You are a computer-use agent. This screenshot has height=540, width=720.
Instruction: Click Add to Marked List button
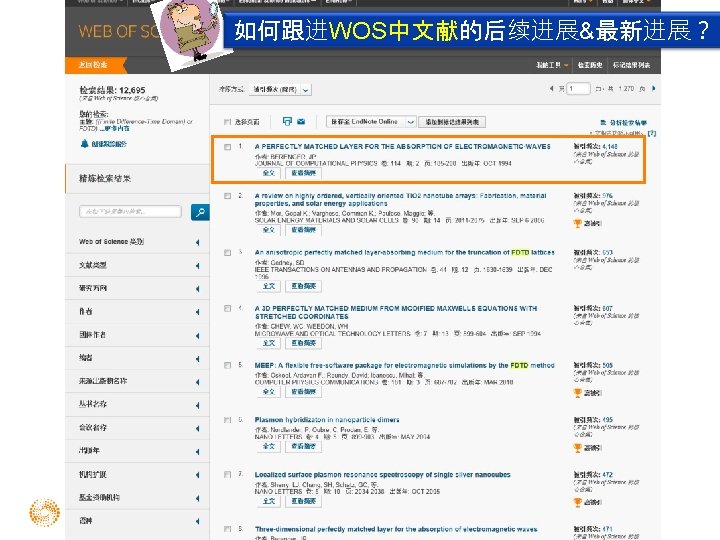click(452, 122)
